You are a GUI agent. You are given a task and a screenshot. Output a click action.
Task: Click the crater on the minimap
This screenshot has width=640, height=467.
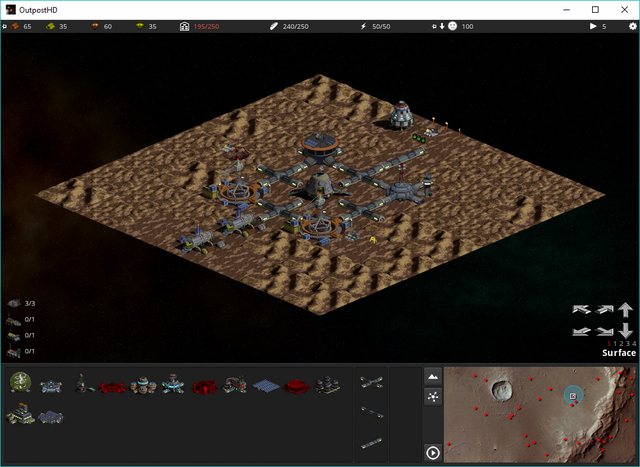[x=502, y=390]
